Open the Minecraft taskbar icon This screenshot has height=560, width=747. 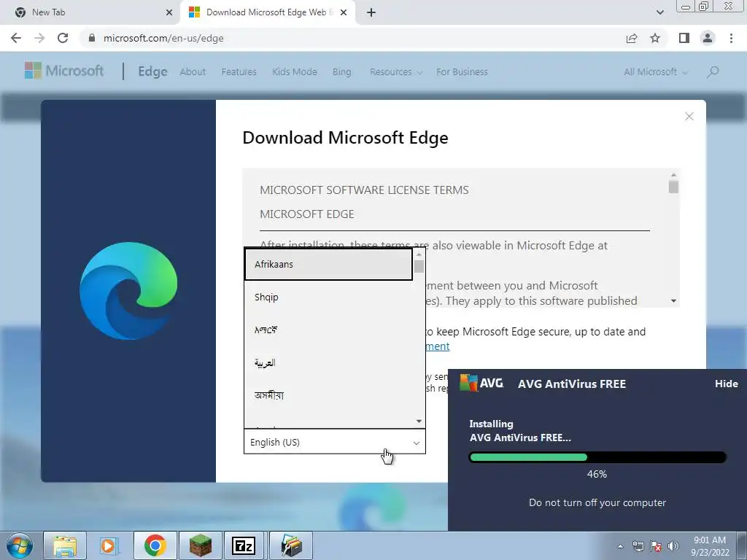[x=200, y=545]
